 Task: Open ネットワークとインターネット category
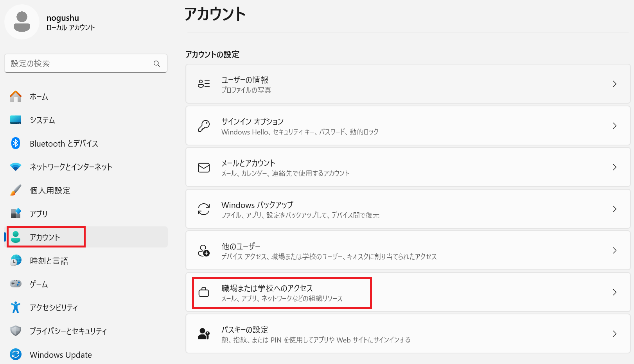tap(86, 167)
